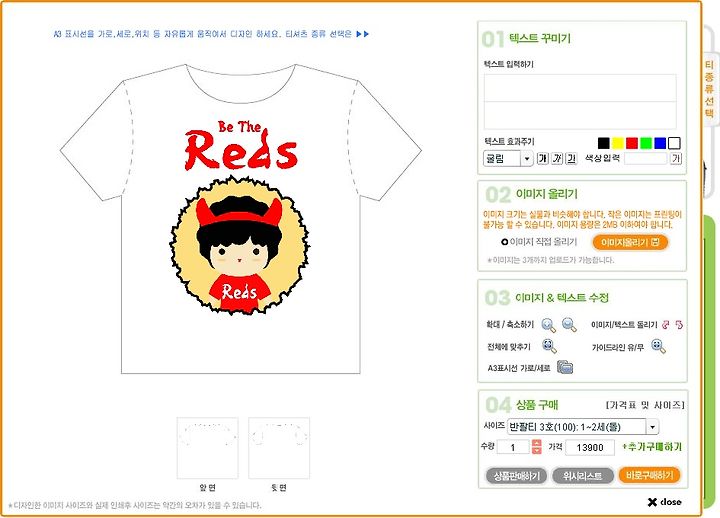This screenshot has width=720, height=518.
Task: Click the text input box
Action: 580,102
